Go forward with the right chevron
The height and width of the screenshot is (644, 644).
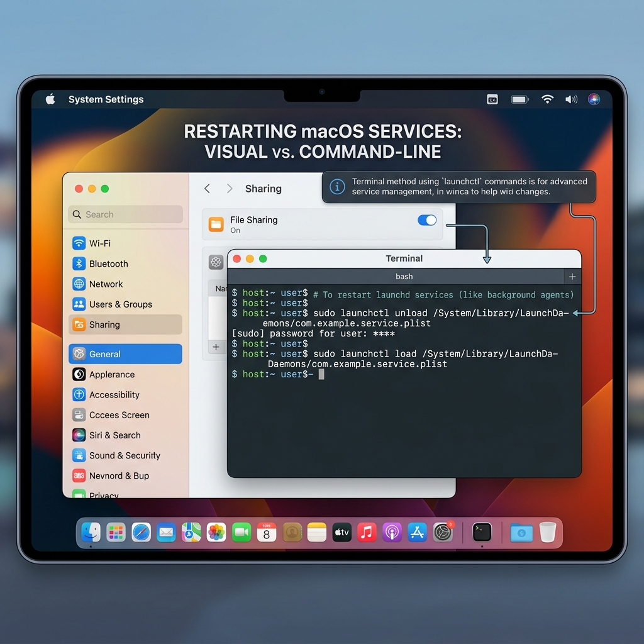click(230, 189)
